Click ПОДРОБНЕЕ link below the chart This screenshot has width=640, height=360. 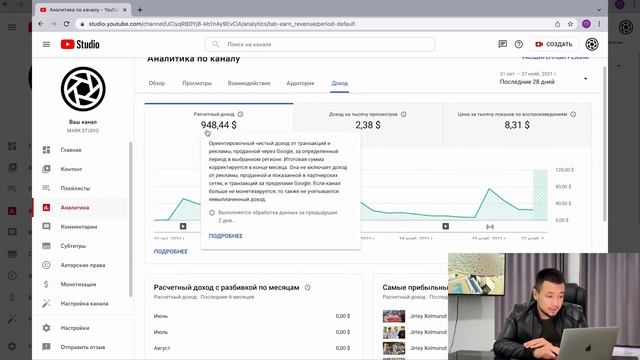(171, 251)
